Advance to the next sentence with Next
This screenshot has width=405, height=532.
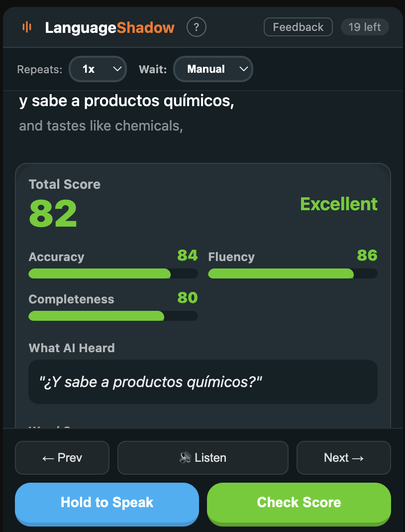pos(343,457)
